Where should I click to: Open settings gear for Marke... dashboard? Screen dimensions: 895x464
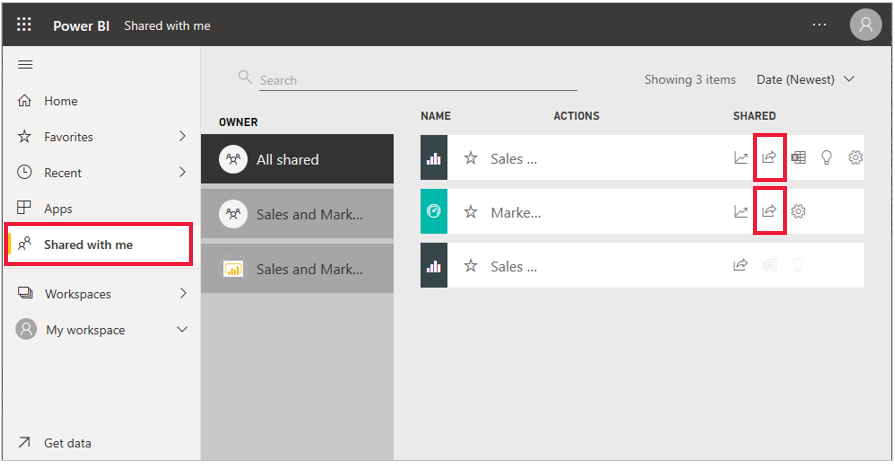pyautogui.click(x=798, y=212)
